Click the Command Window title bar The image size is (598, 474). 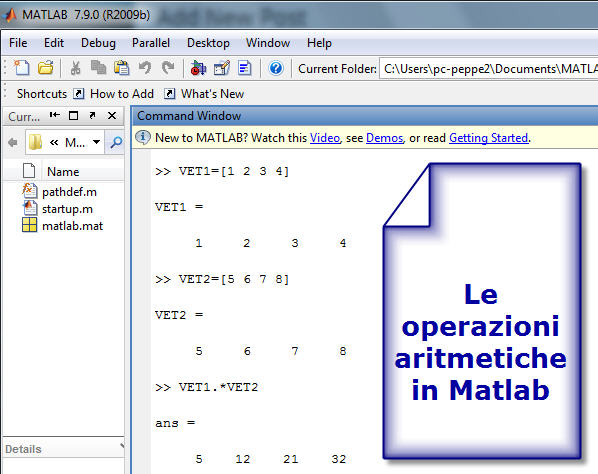[365, 116]
